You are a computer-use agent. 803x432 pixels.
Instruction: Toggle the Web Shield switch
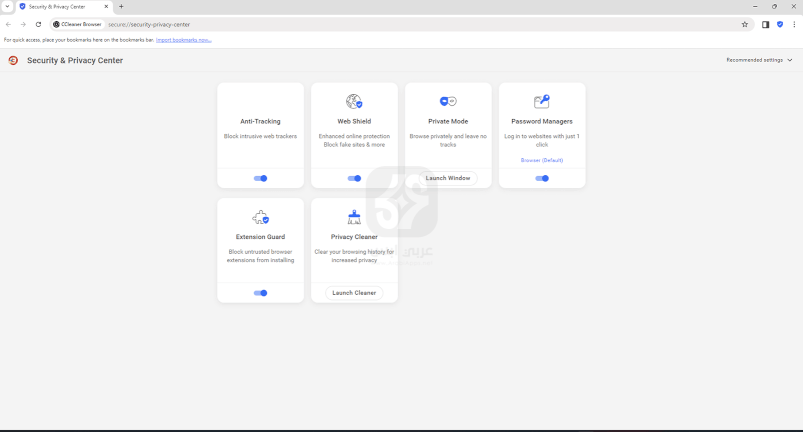354,178
